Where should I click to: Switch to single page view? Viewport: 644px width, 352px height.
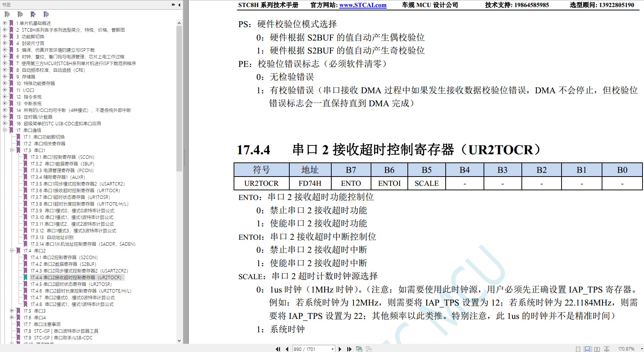(x=578, y=349)
